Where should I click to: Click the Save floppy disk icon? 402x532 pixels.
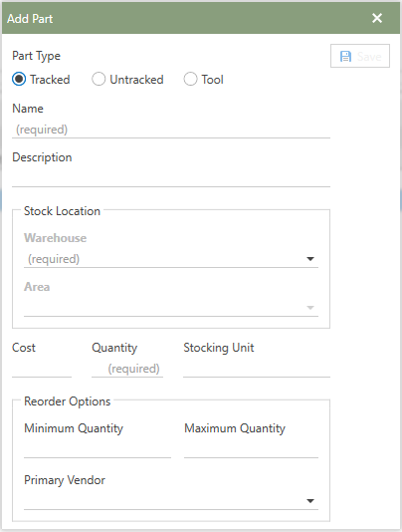tap(345, 57)
